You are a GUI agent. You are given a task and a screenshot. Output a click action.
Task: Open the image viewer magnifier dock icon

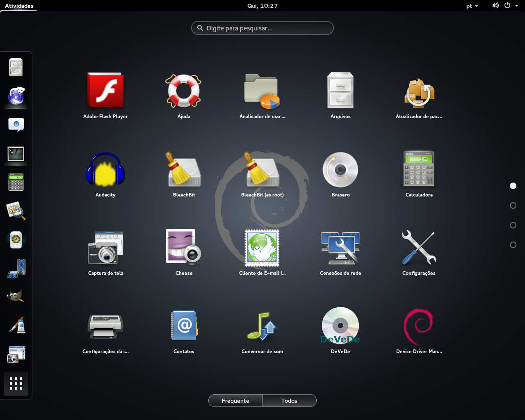point(16,211)
